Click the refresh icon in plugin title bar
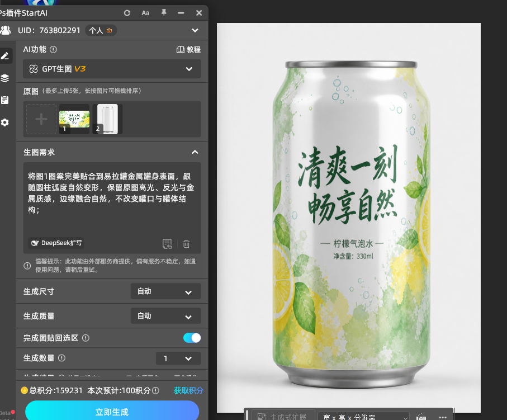 [127, 13]
